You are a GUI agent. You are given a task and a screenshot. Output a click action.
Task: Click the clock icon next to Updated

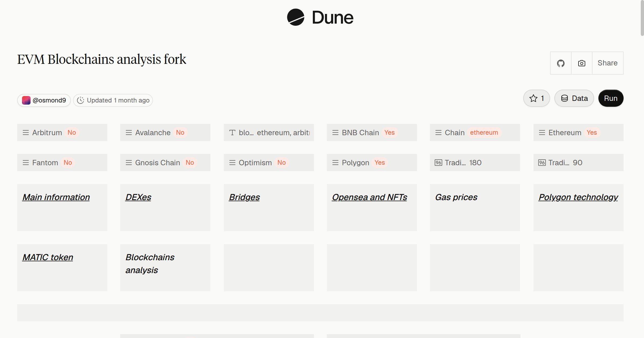click(80, 100)
